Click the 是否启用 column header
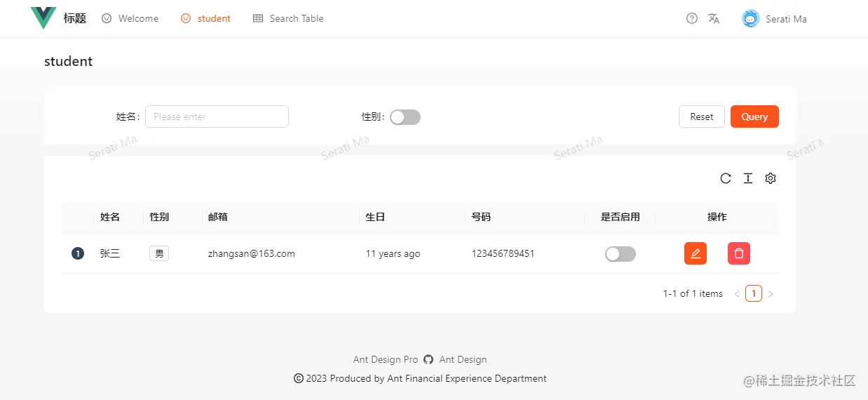868x400 pixels. [x=621, y=217]
